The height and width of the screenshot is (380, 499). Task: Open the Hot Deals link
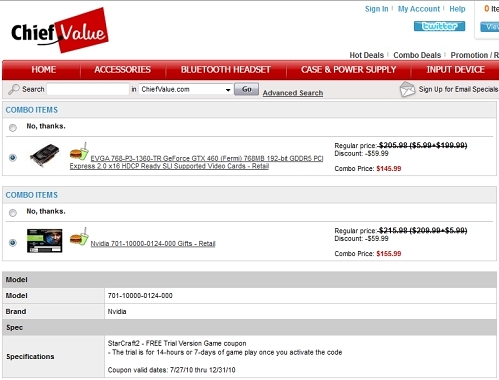366,55
